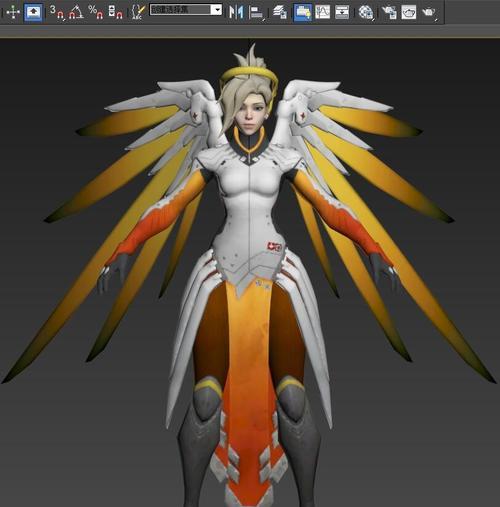Viewport: 500px width, 507px height.
Task: Toggle the Ribbon display
Action: coord(303,12)
